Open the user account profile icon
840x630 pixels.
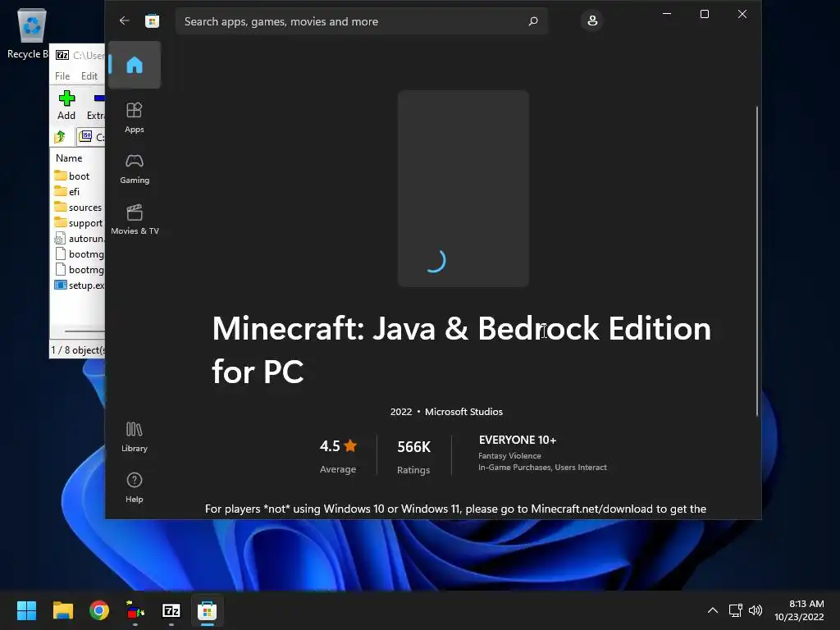592,21
